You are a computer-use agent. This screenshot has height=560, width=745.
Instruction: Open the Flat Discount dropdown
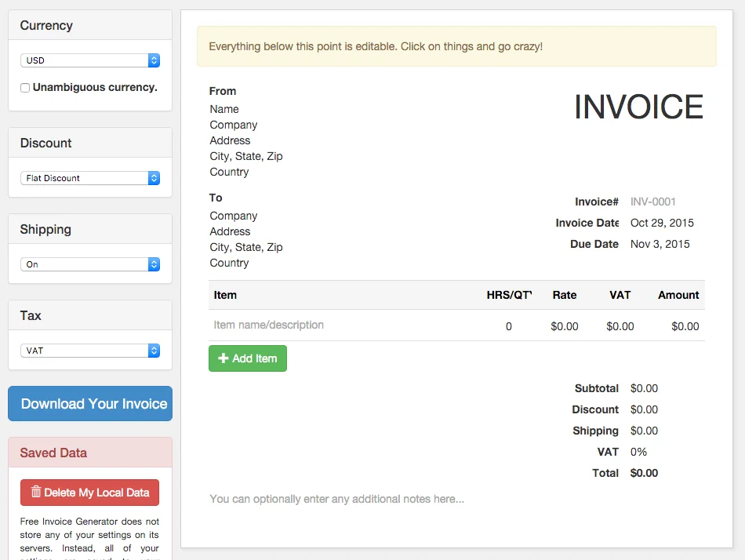point(86,177)
